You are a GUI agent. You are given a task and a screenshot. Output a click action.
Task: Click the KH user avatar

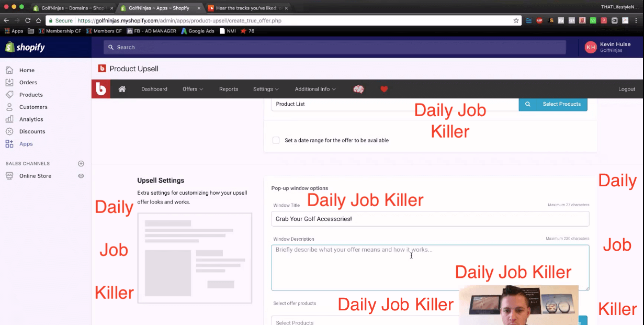tap(591, 47)
